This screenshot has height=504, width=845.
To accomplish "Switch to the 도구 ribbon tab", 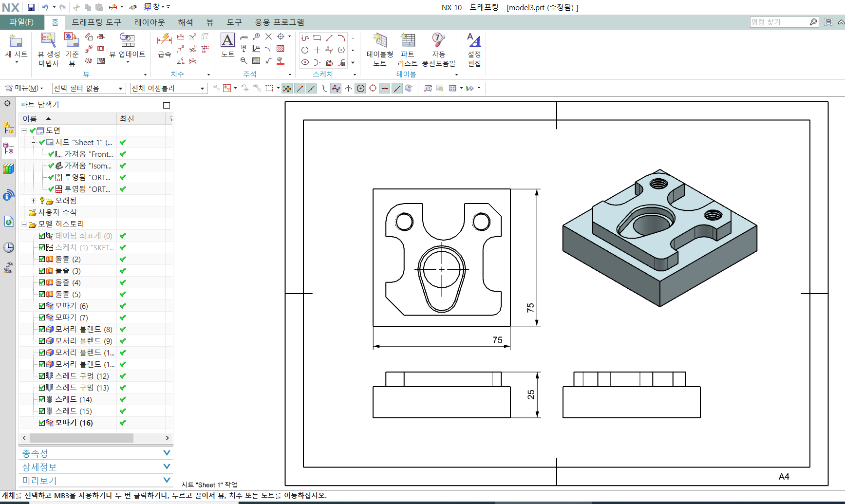I will click(234, 22).
